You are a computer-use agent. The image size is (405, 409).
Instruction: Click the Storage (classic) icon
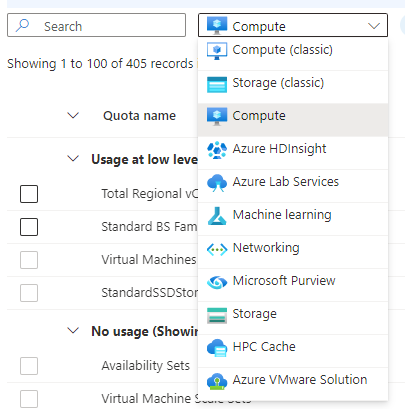click(217, 84)
